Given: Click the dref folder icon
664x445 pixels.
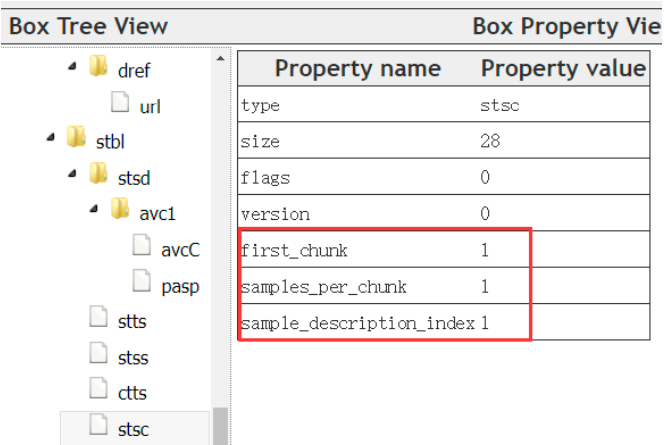Looking at the screenshot, I should point(99,66).
